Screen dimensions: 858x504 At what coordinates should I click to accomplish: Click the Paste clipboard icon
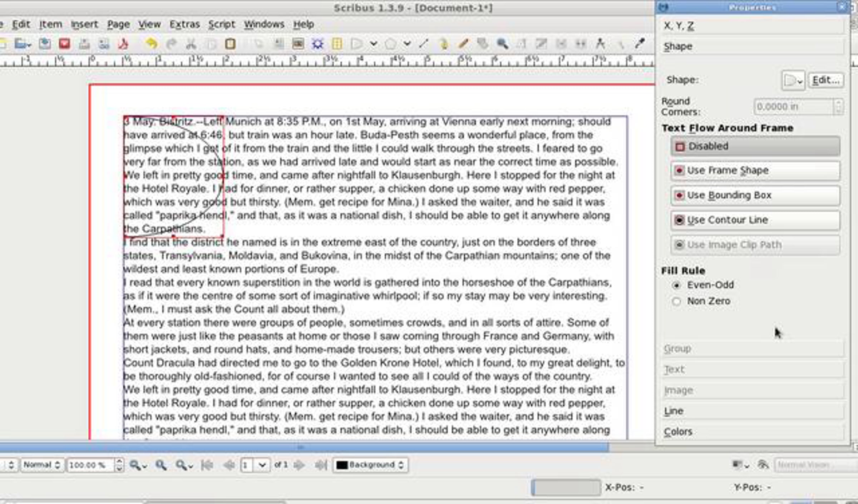tap(230, 44)
